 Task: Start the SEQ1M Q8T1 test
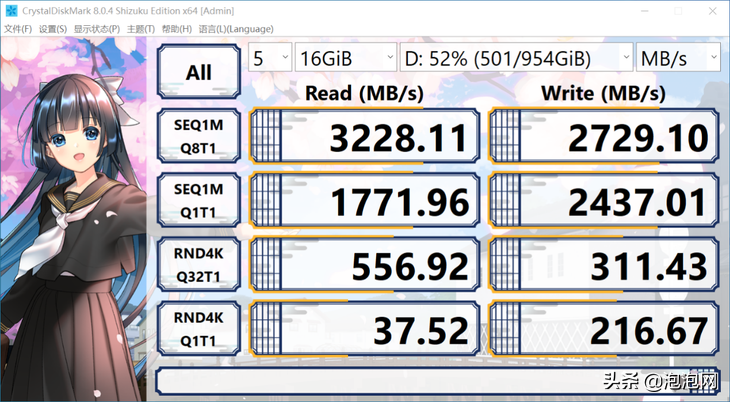(x=199, y=136)
